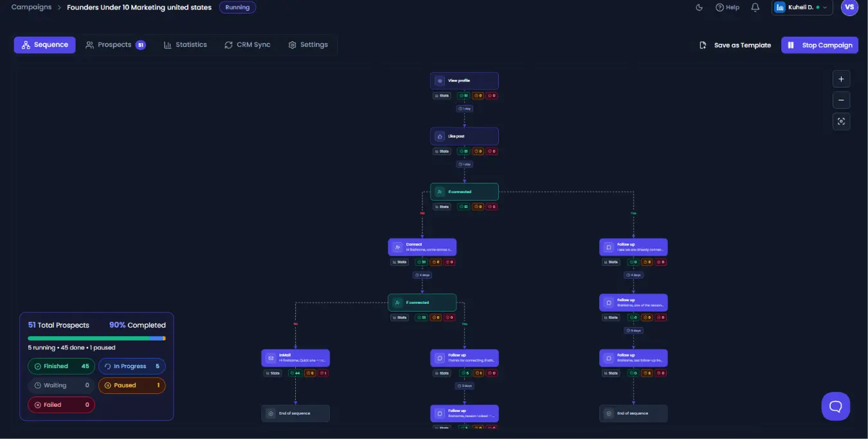Open Stats under 'Thanks for connecting' Follow up
The image size is (868, 439).
[x=442, y=373]
